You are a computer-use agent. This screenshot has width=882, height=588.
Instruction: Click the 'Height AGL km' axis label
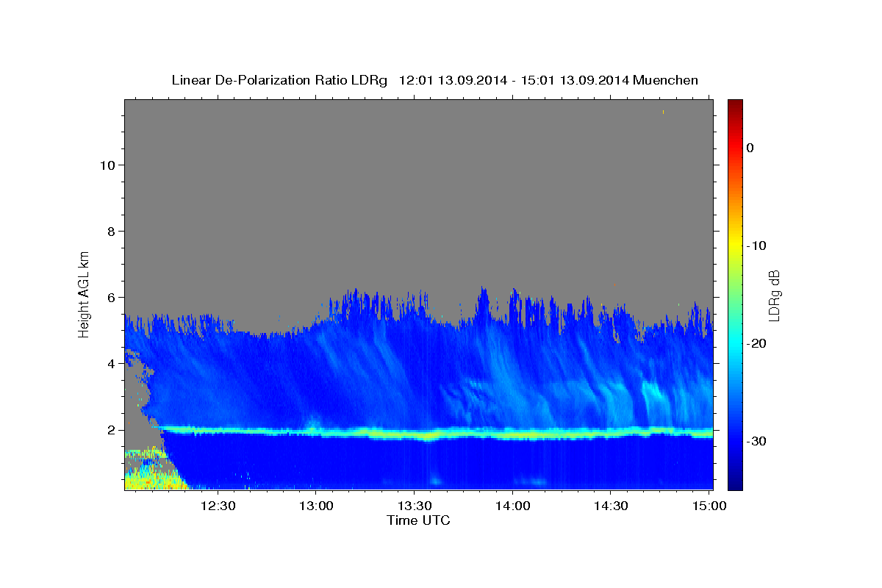[84, 293]
